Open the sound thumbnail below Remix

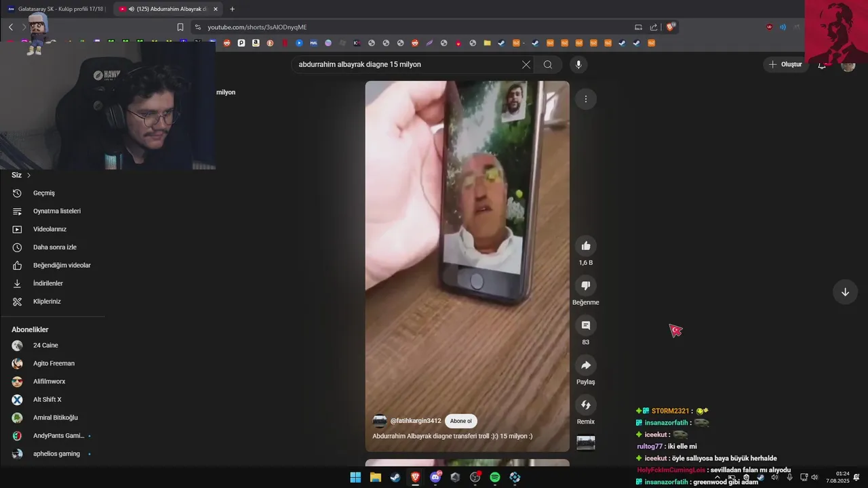(586, 443)
